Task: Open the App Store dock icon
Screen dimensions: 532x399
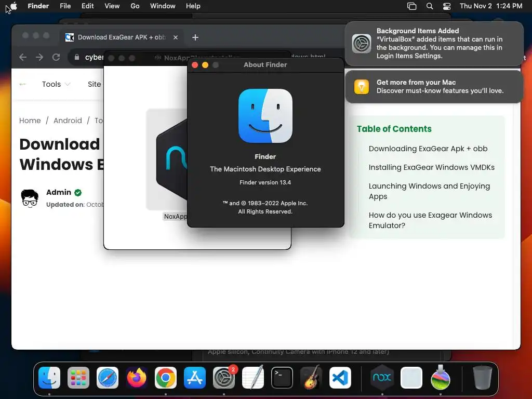Action: click(x=195, y=378)
